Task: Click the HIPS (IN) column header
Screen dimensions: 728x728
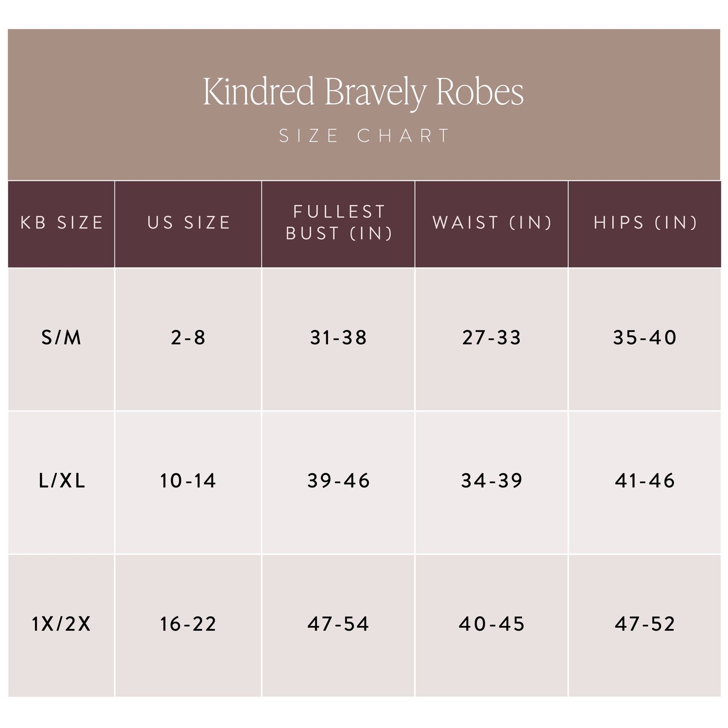Action: pyautogui.click(x=645, y=223)
